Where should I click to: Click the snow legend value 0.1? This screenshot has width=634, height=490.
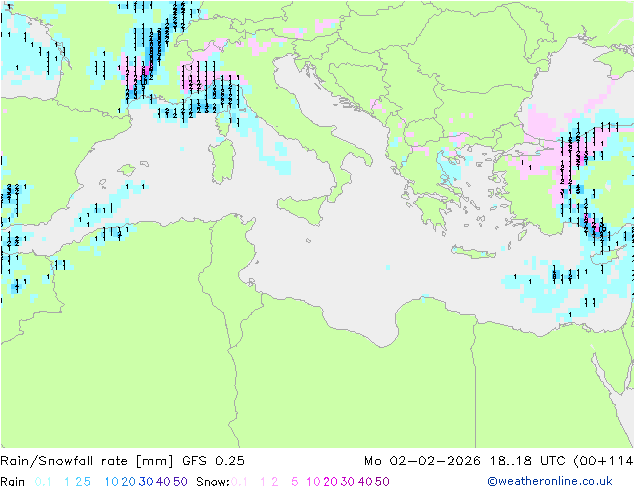click(239, 482)
